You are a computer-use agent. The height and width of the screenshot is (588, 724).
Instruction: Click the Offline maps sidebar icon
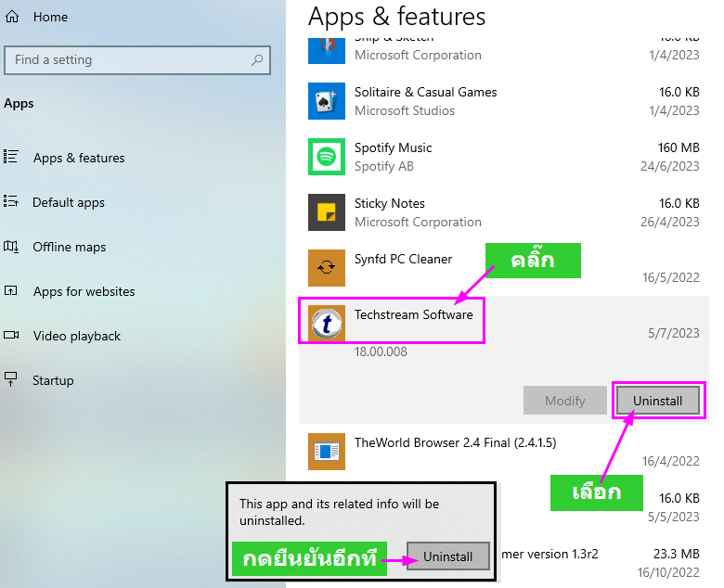click(11, 247)
